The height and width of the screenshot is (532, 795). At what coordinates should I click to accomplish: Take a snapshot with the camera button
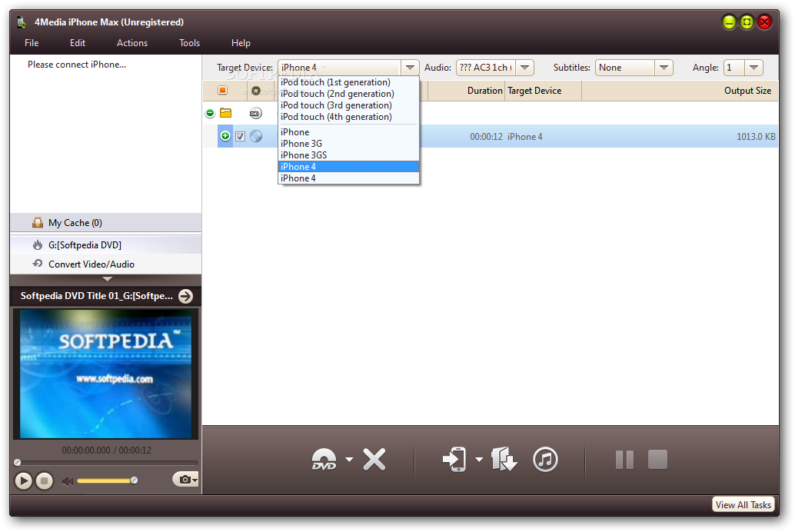click(185, 479)
